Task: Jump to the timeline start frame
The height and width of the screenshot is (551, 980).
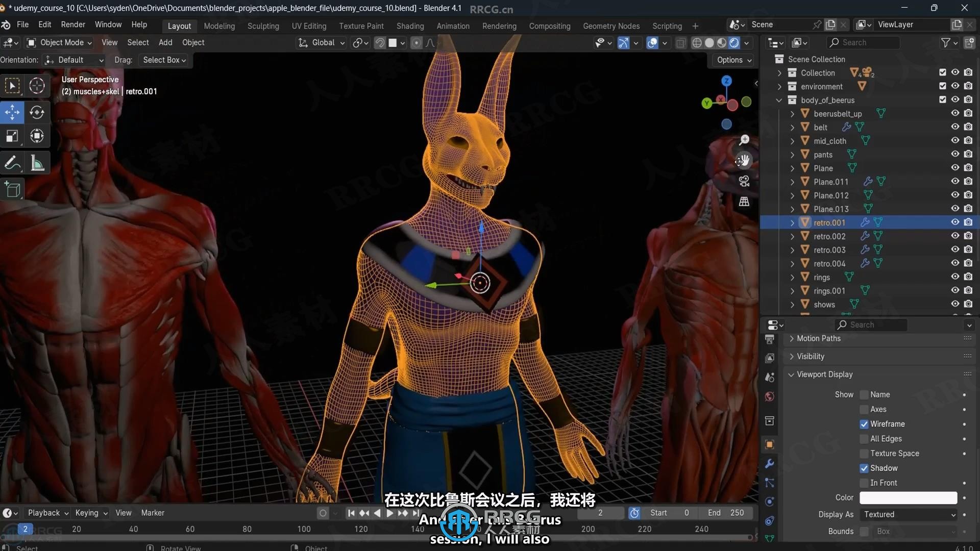Action: [351, 513]
